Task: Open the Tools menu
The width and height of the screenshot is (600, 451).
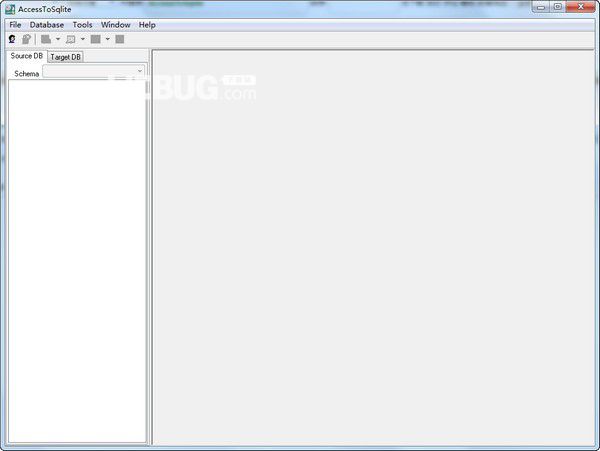Action: (x=82, y=25)
